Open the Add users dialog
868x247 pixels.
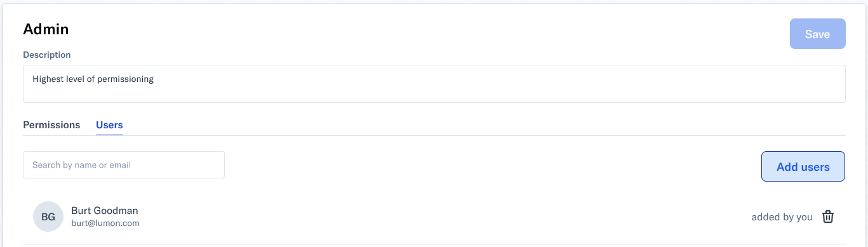[803, 166]
